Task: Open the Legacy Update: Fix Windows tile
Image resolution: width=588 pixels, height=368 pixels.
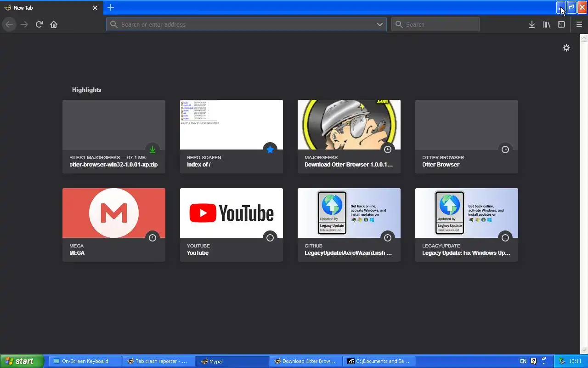Action: [x=467, y=225]
